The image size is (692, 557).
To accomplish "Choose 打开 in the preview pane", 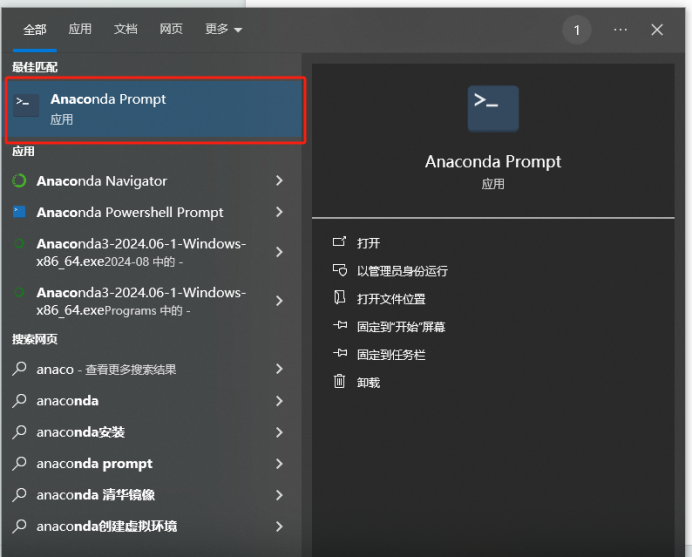I will point(369,243).
